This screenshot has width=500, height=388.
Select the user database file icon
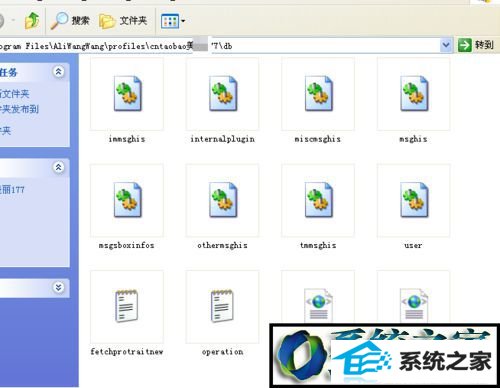pos(414,200)
